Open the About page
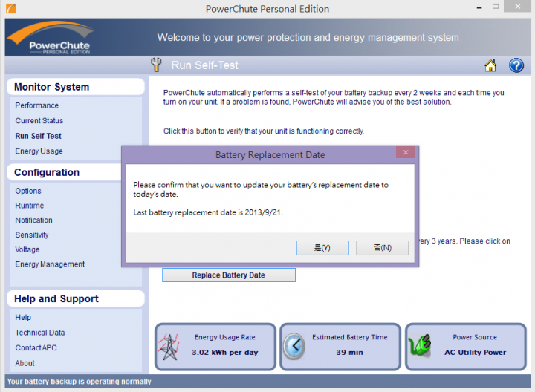 (25, 363)
